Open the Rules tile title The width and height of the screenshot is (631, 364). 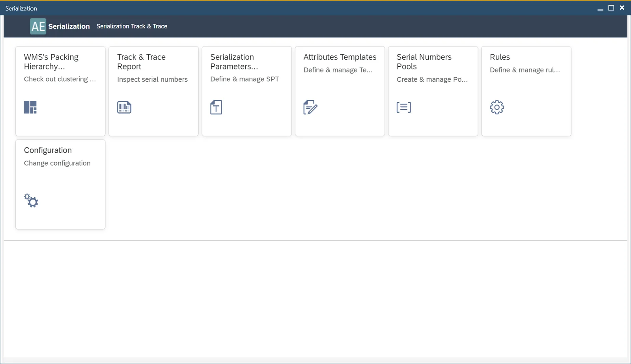(x=500, y=57)
